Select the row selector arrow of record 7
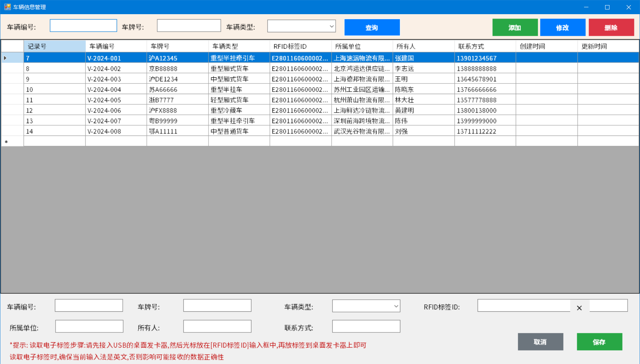640x364 pixels. click(x=13, y=58)
